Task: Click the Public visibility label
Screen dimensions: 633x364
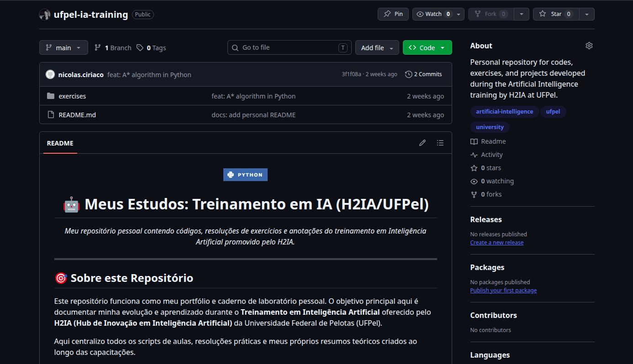Action: coord(143,15)
